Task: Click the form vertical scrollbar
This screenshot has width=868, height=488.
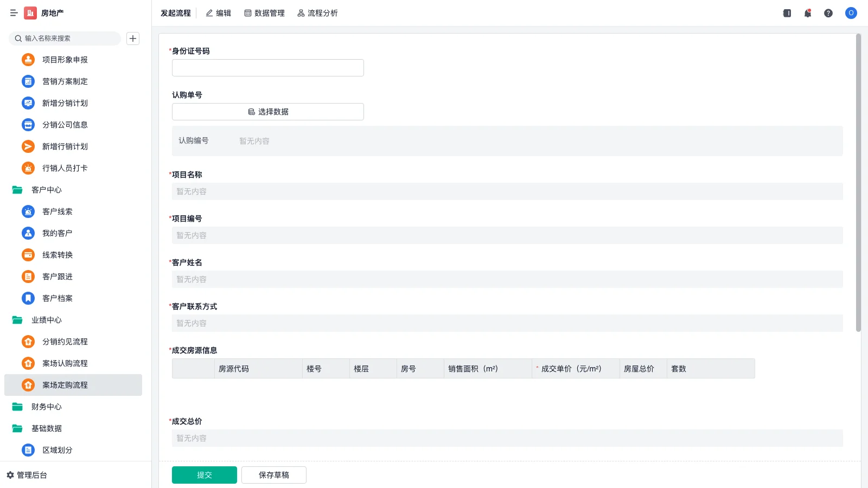Action: (858, 183)
